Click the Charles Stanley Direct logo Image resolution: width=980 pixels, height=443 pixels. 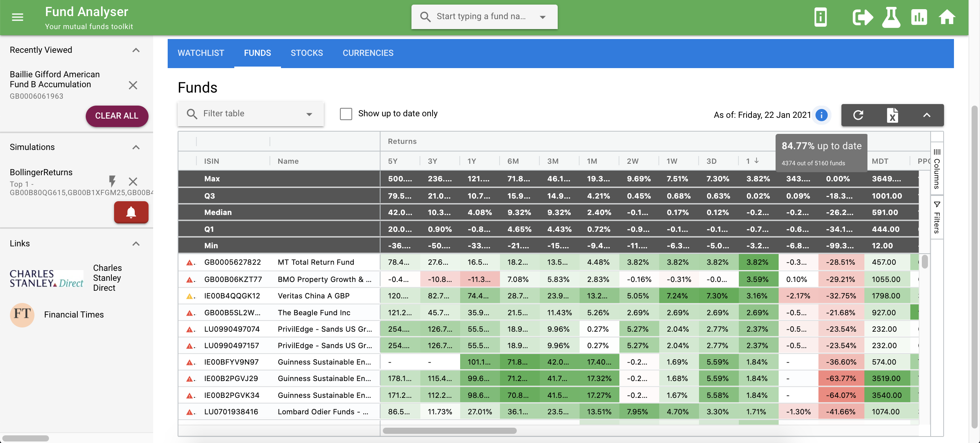point(46,278)
